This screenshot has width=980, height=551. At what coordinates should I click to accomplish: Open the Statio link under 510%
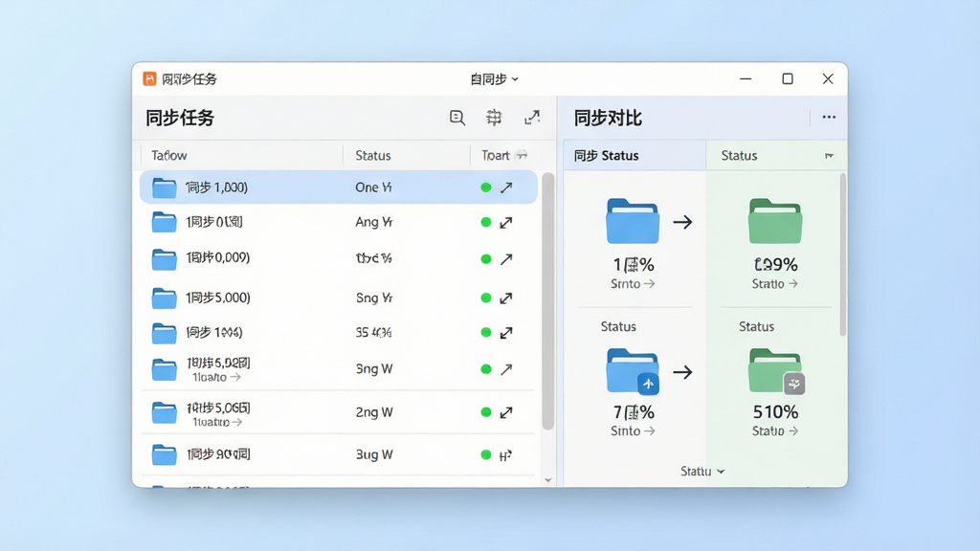775,430
